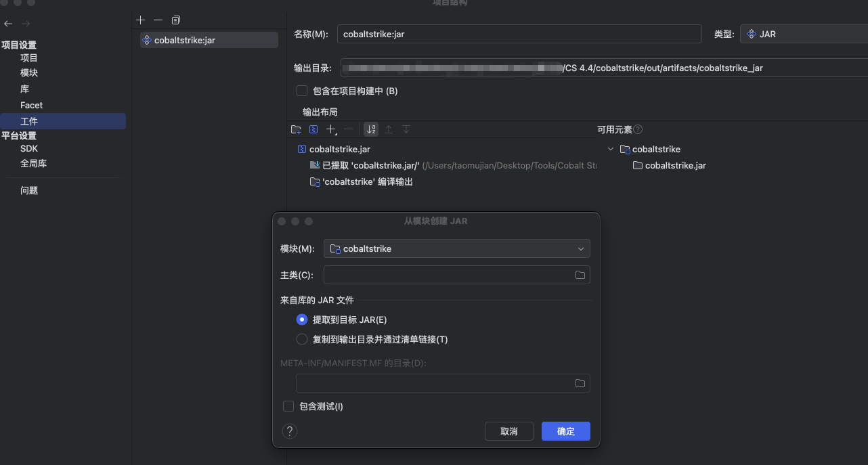Collapse the cobaltstrike node in available elements
868x465 pixels.
(611, 149)
